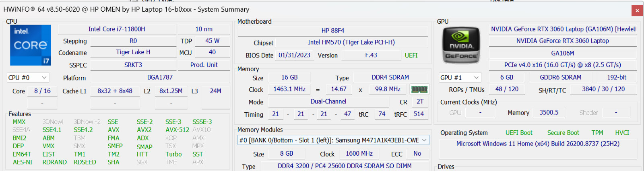The image size is (644, 171).
Task: Select the memory Clock 1463.1 MHz
Action: (289, 89)
